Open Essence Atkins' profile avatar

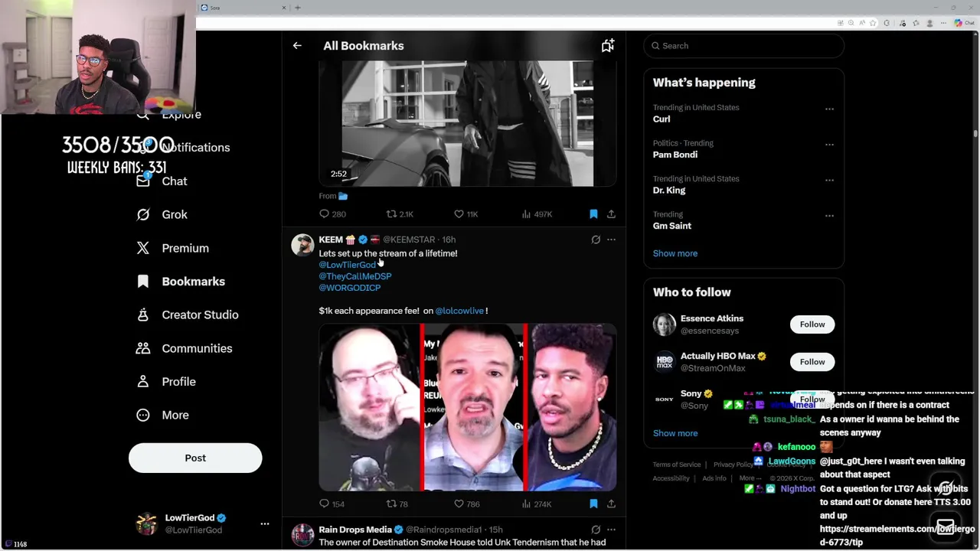[665, 324]
